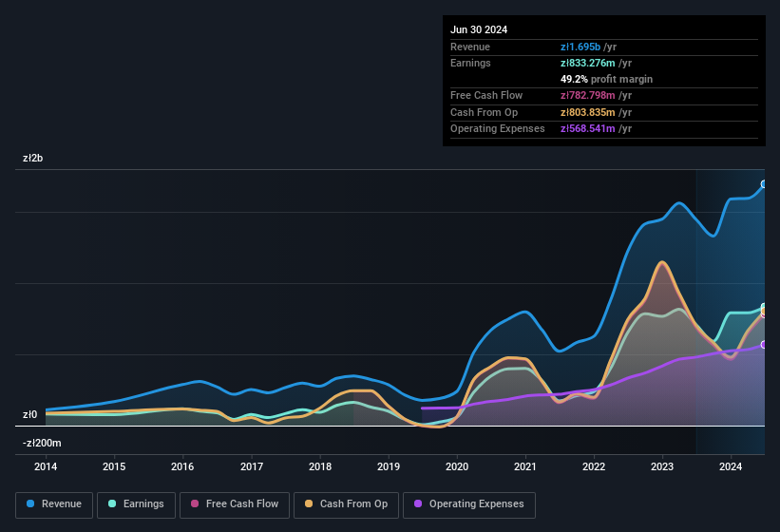Click the 2018 x-axis label
780x532 pixels.
tap(320, 466)
